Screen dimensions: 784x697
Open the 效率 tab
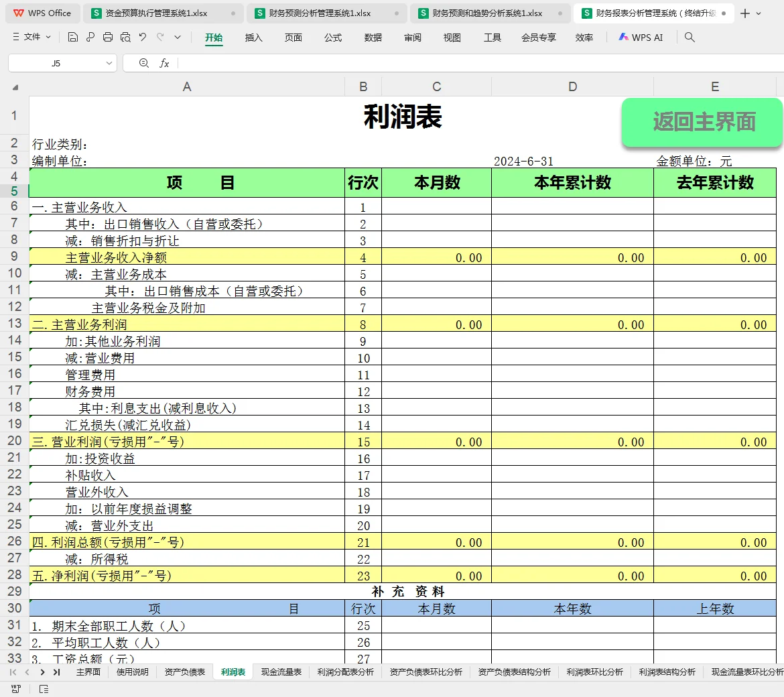click(584, 38)
